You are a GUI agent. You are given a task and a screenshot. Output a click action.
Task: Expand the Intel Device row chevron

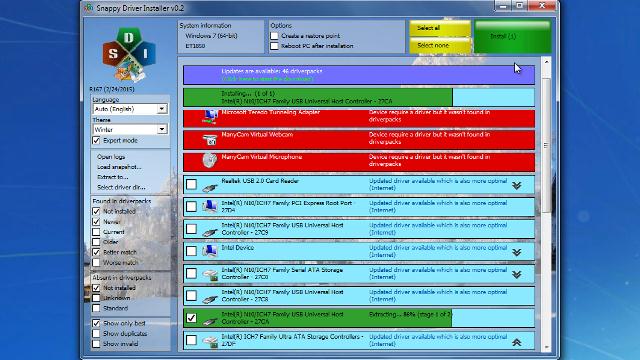point(517,252)
